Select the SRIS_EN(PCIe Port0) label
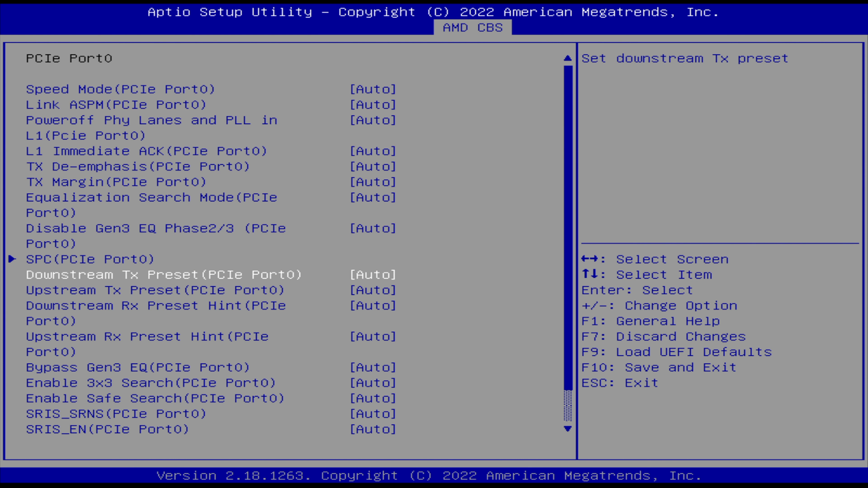Viewport: 868px width, 488px height. [108, 429]
